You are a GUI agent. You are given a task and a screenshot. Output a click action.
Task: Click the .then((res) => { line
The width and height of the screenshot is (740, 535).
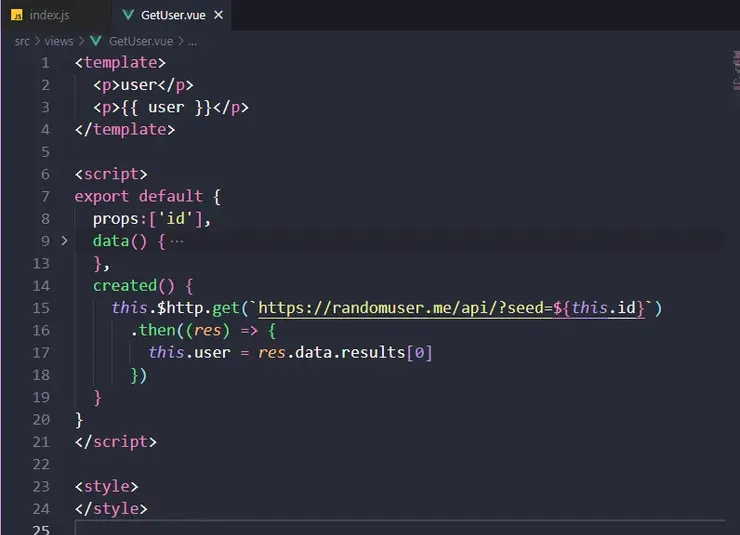pyautogui.click(x=203, y=330)
